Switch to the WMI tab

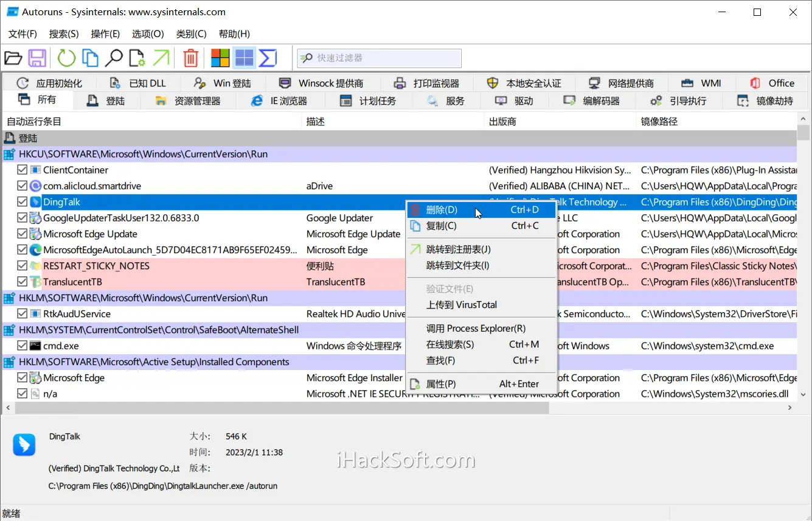[701, 83]
